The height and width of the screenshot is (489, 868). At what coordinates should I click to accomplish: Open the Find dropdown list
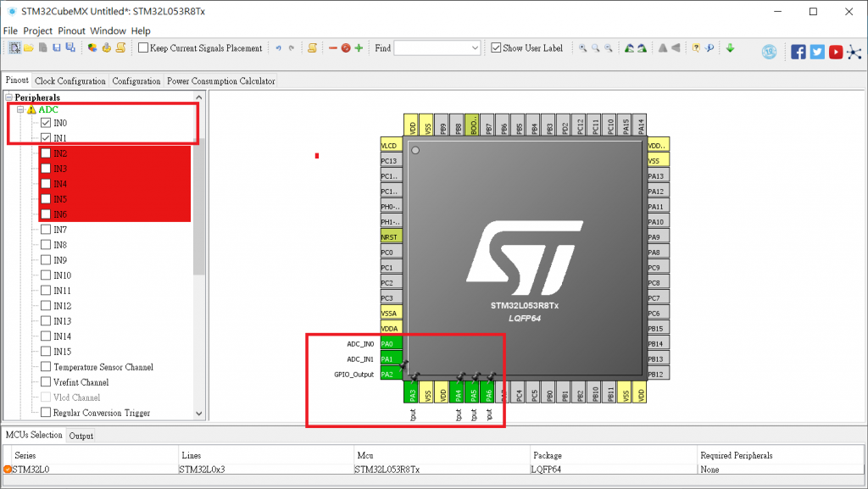tap(475, 48)
